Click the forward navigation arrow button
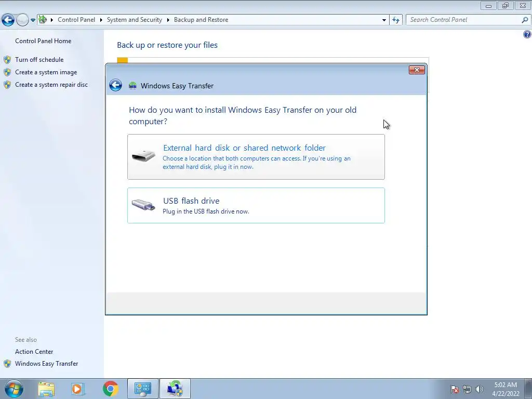The height and width of the screenshot is (399, 532). [x=22, y=20]
